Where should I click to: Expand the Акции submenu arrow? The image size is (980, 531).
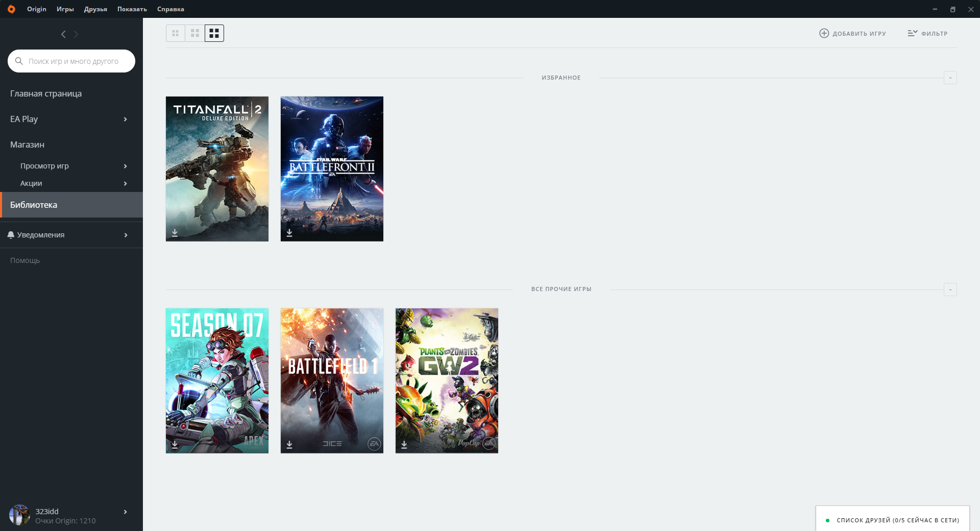pos(126,183)
